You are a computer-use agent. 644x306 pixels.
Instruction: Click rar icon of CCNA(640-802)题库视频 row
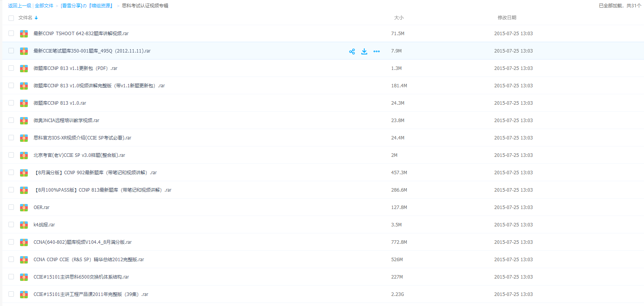point(24,242)
